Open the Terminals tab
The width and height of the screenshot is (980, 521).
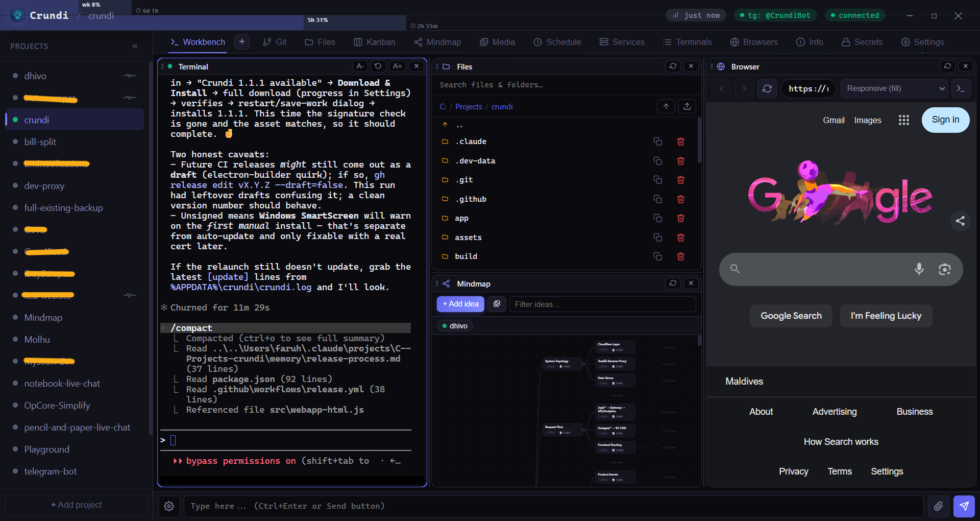click(x=687, y=42)
